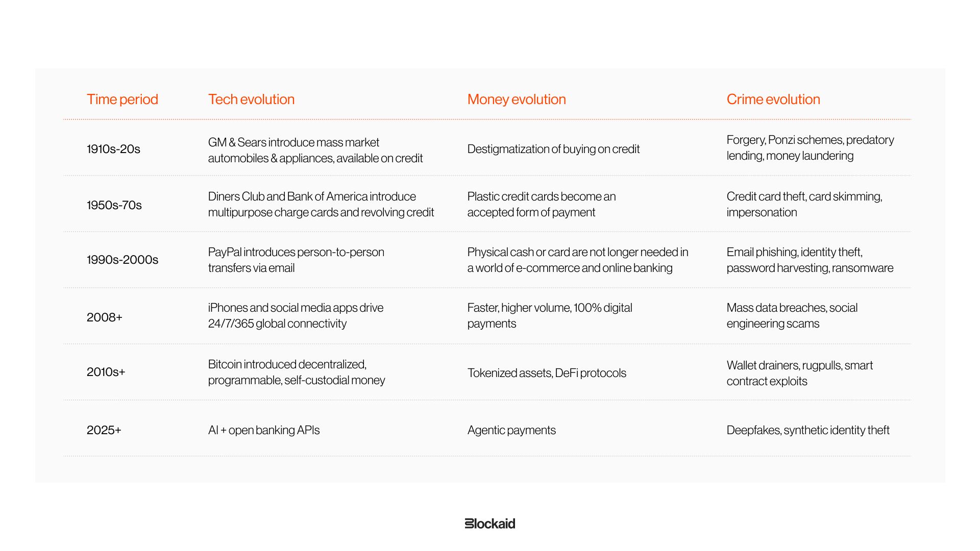Image resolution: width=980 pixels, height=551 pixels.
Task: Select the "1950s-70s" time period cell
Action: pyautogui.click(x=114, y=205)
